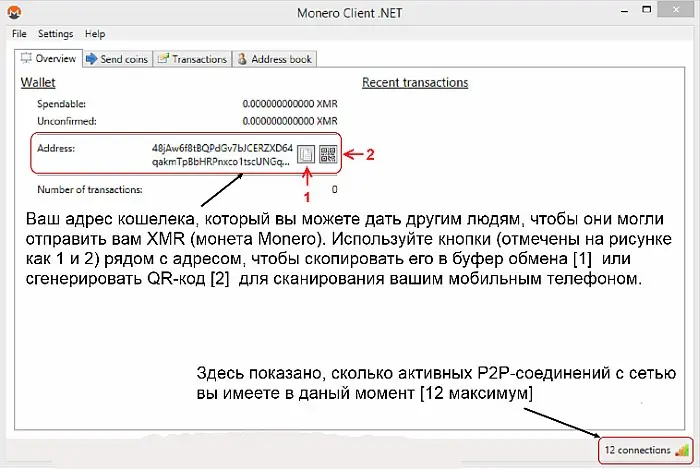This screenshot has width=700, height=469.
Task: Close the Monero Client .NET window
Action: [x=676, y=9]
